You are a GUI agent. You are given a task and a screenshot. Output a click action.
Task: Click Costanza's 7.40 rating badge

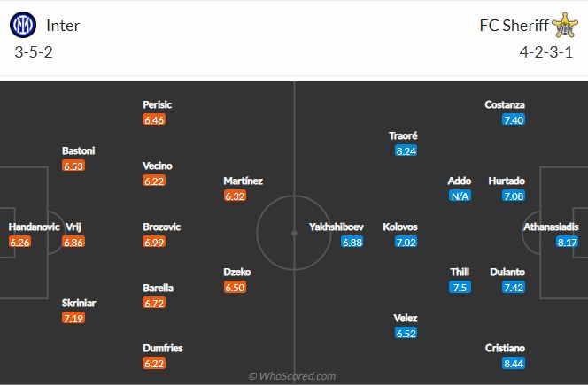[514, 120]
